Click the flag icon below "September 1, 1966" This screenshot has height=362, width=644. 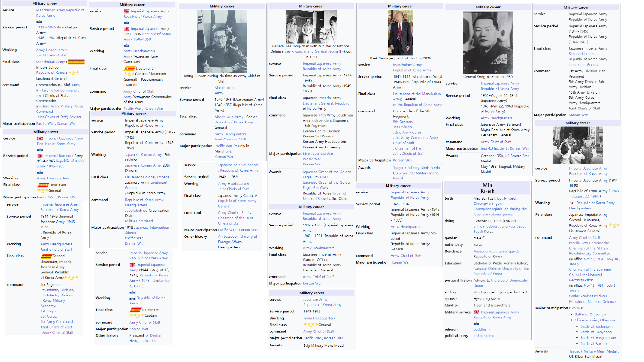point(133,292)
